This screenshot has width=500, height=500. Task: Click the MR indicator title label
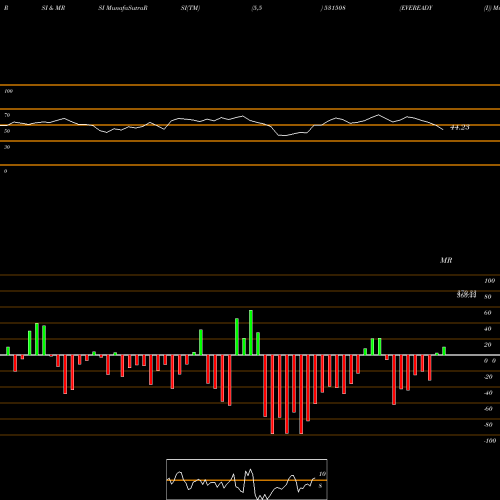tap(446, 260)
